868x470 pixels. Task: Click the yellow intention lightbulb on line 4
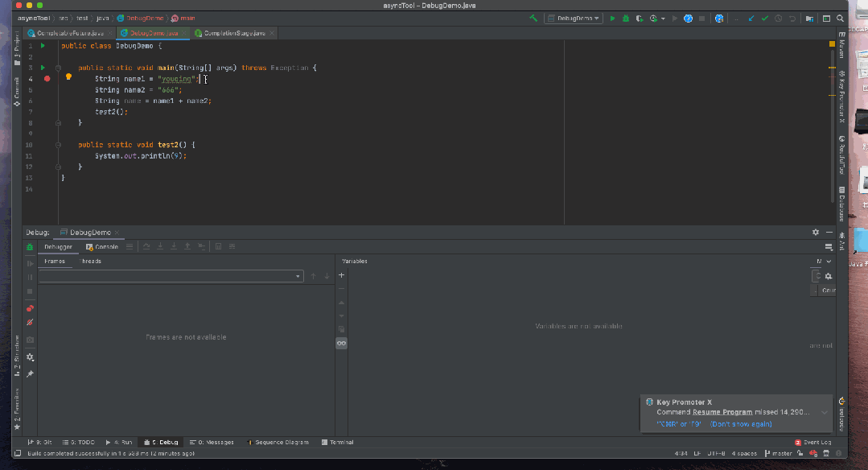[68, 77]
